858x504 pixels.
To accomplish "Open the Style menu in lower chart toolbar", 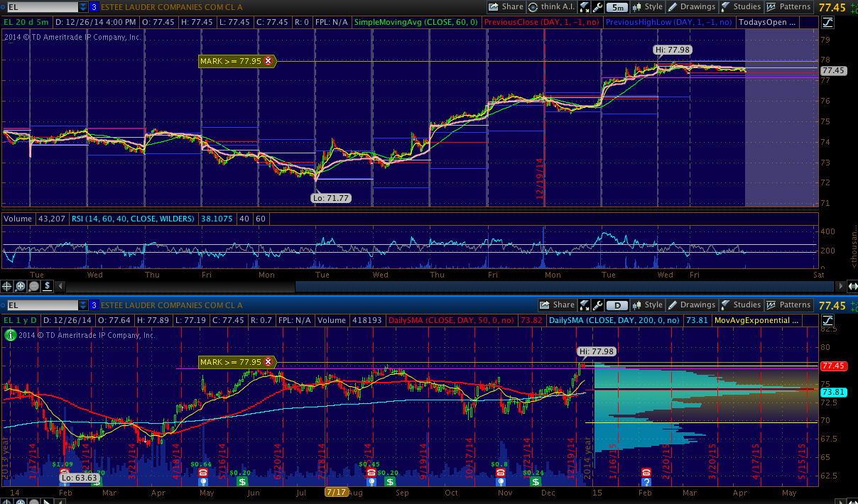I will click(647, 305).
